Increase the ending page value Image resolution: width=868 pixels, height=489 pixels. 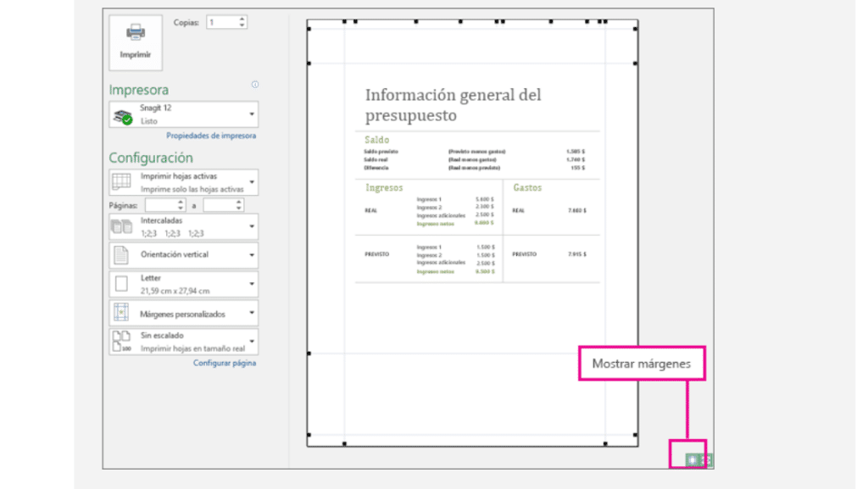tap(238, 202)
